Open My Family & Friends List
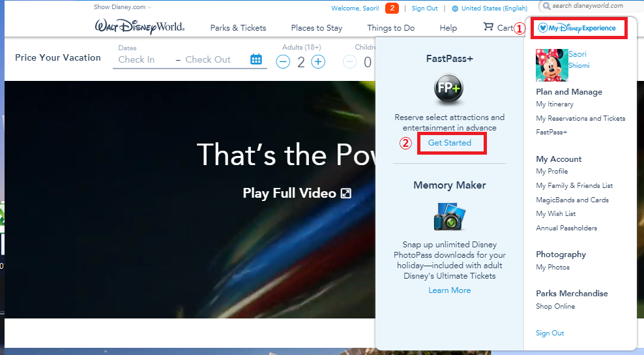 pyautogui.click(x=575, y=185)
